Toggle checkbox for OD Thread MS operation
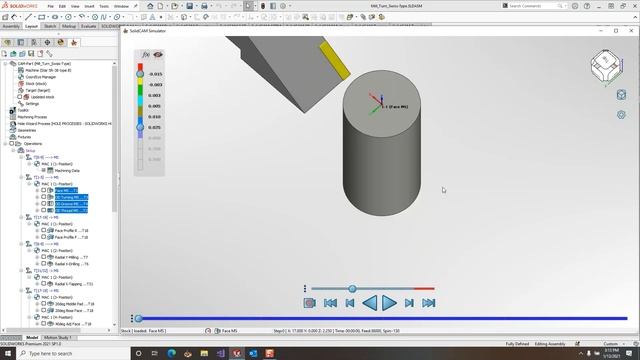This screenshot has width=640, height=360. [x=43, y=210]
